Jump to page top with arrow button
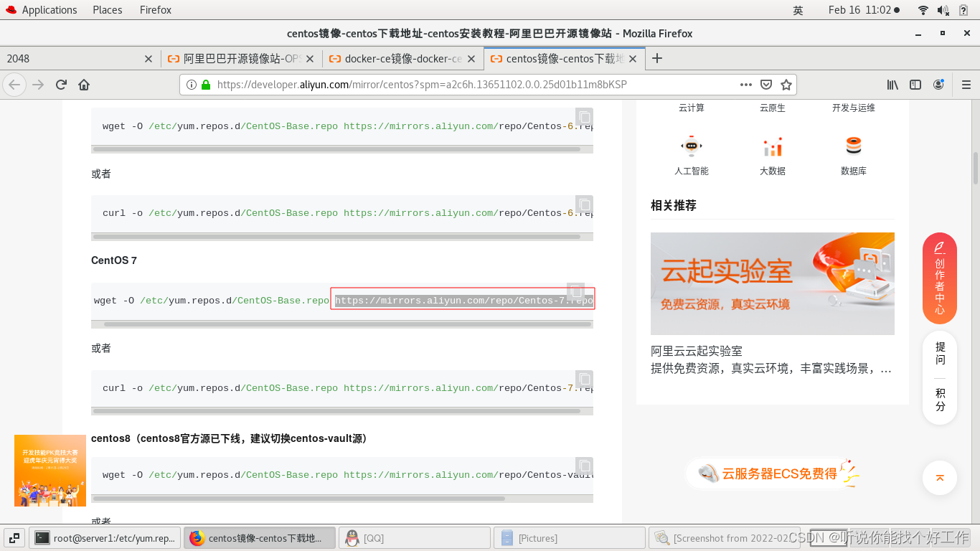The width and height of the screenshot is (980, 551). (x=940, y=478)
